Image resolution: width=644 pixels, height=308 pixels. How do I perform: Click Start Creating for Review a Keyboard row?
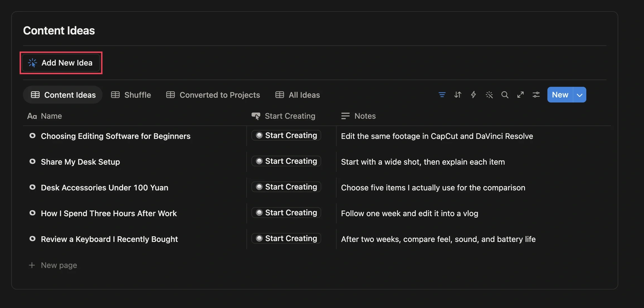(x=286, y=239)
